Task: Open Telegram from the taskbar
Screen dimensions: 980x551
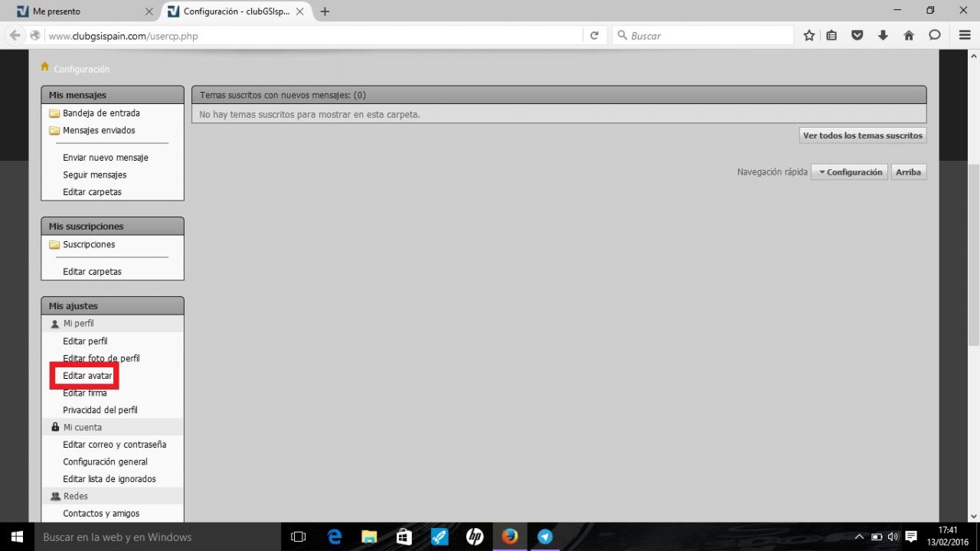Action: (x=544, y=536)
